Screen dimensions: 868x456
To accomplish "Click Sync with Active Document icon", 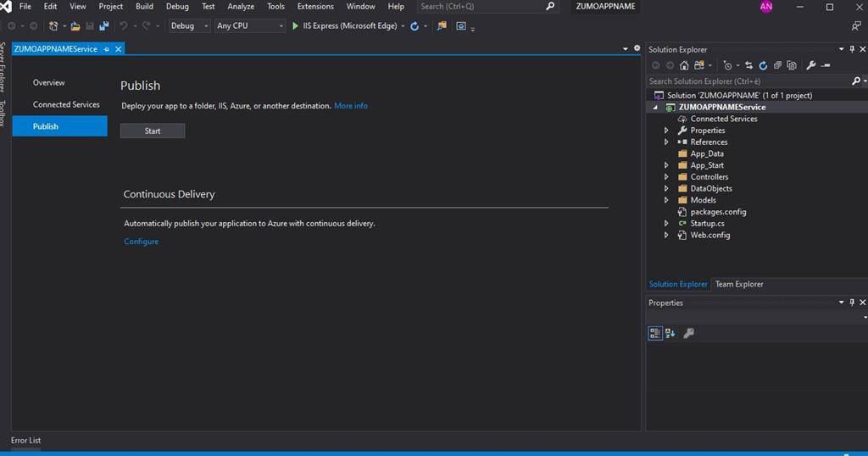I will 748,65.
